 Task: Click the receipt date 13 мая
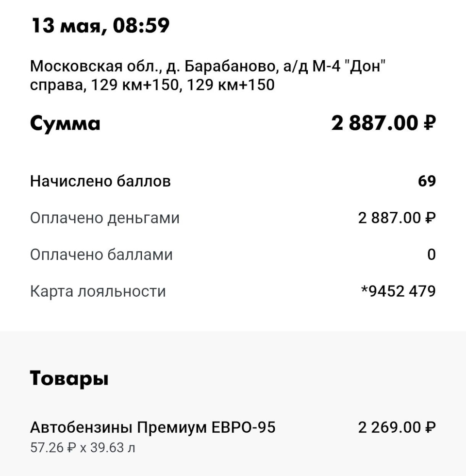67,25
